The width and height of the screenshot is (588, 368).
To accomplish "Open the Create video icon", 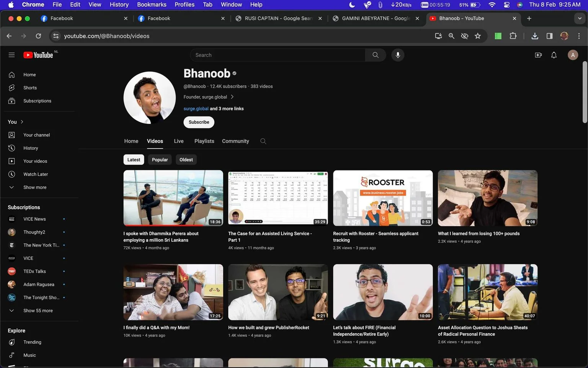I will coord(538,55).
